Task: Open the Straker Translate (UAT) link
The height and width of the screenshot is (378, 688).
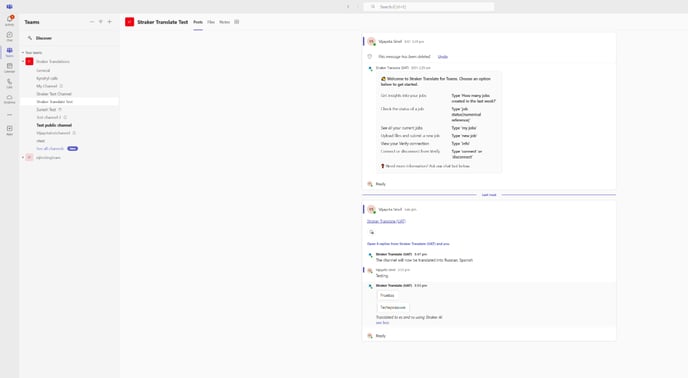Action: click(x=386, y=221)
